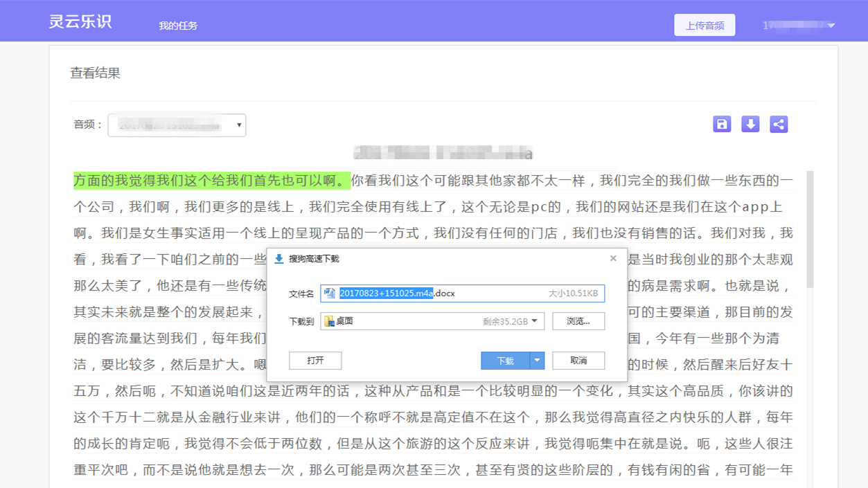Click the docx file icon beside the filename
The width and height of the screenshot is (868, 488).
pos(330,293)
